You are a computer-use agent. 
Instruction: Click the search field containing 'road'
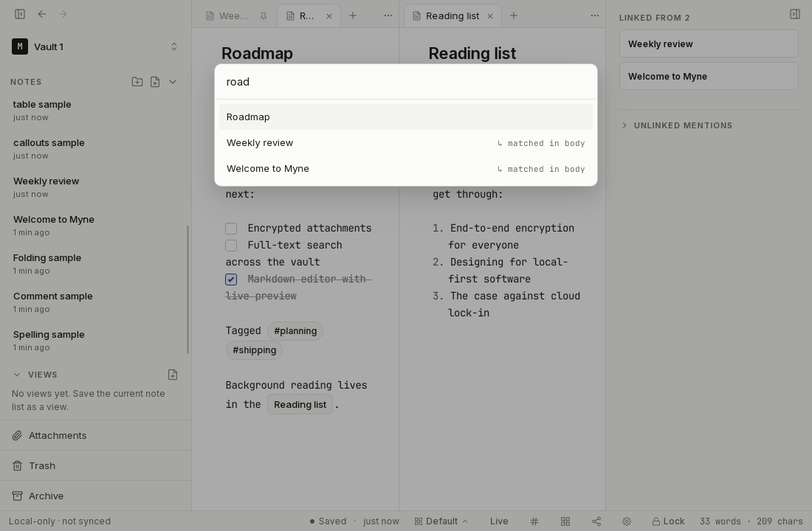tap(406, 82)
